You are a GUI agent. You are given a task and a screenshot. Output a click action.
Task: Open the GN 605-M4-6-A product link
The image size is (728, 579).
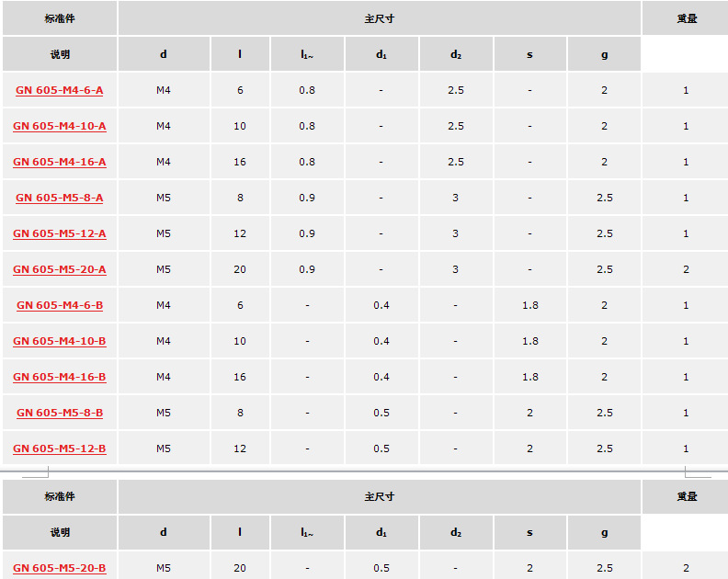(x=60, y=90)
